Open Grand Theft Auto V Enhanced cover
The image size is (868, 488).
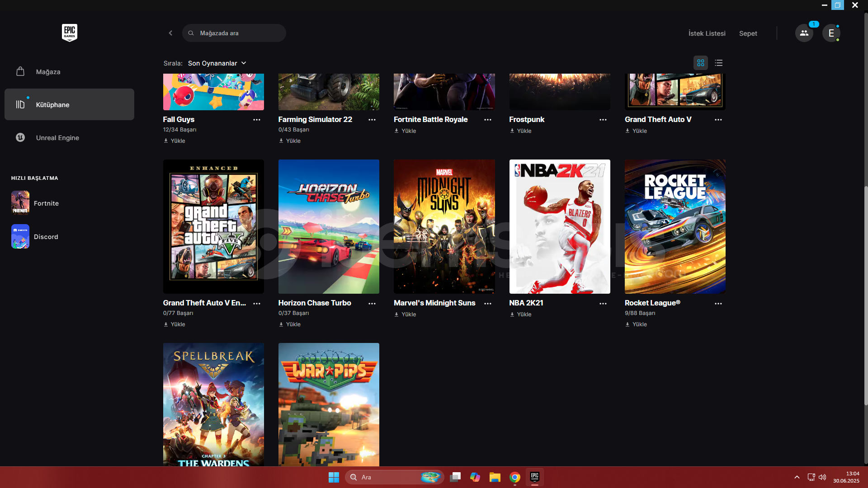click(213, 226)
